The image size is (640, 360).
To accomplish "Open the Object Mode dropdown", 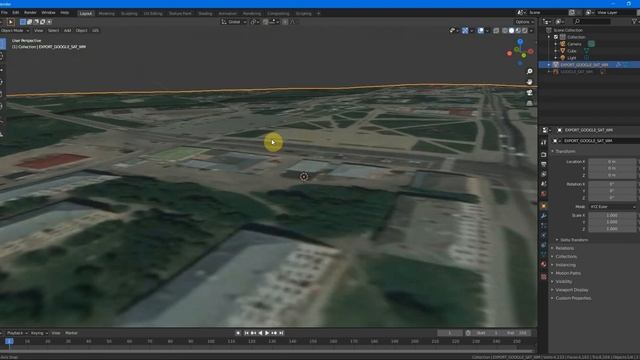I will [15, 31].
